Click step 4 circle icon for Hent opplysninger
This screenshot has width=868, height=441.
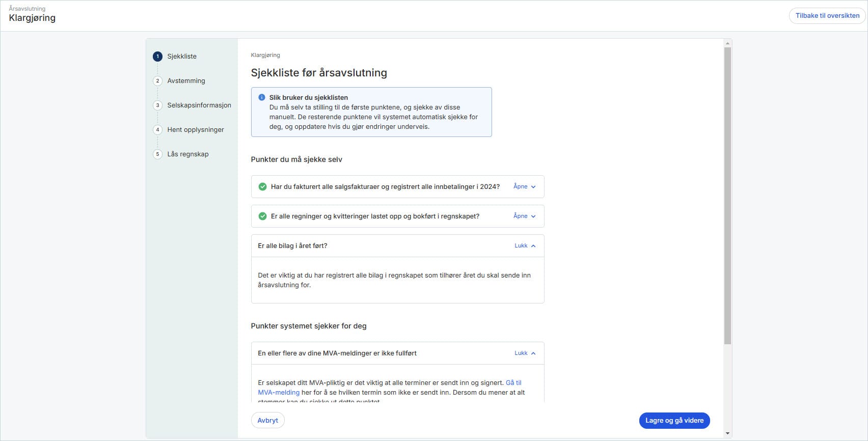coord(157,130)
